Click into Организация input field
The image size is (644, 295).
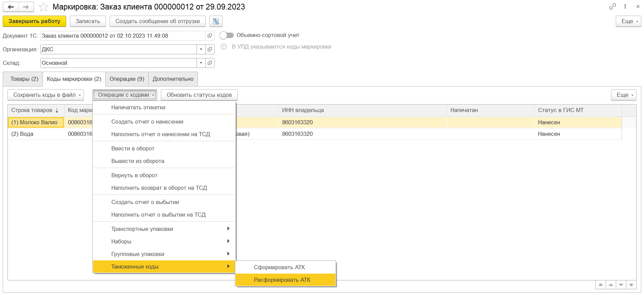click(x=118, y=49)
